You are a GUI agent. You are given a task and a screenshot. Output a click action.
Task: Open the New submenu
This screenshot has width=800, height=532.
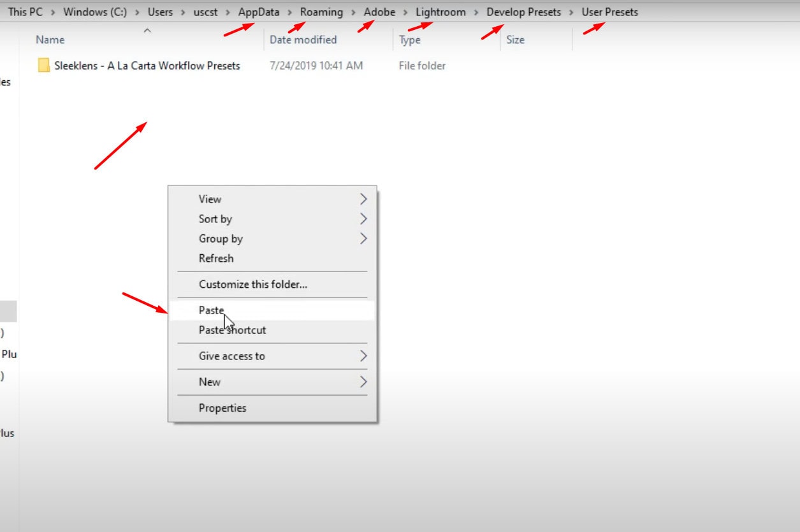[x=272, y=382]
